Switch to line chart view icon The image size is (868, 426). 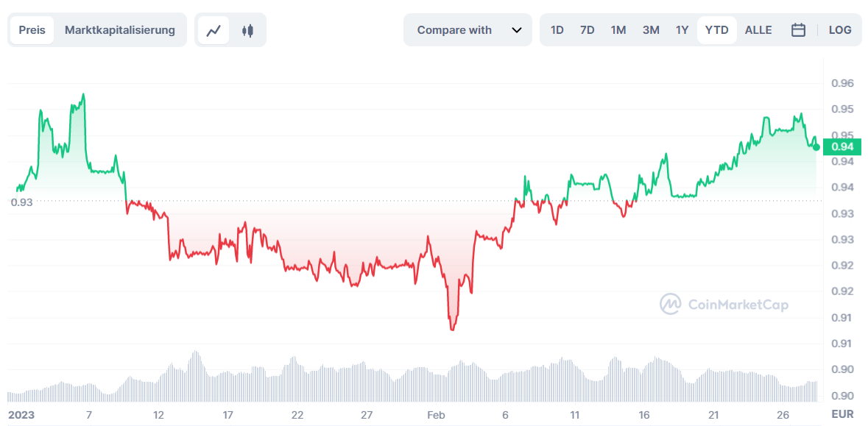coord(214,30)
